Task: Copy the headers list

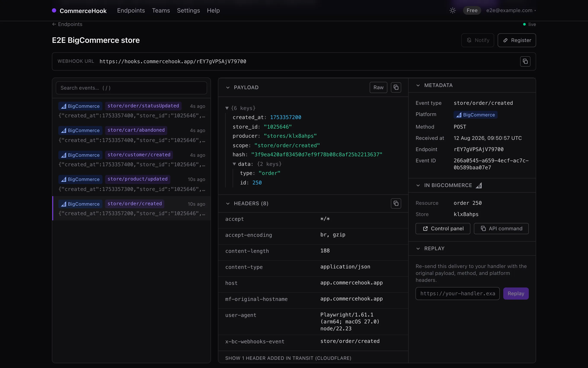Action: [396, 203]
